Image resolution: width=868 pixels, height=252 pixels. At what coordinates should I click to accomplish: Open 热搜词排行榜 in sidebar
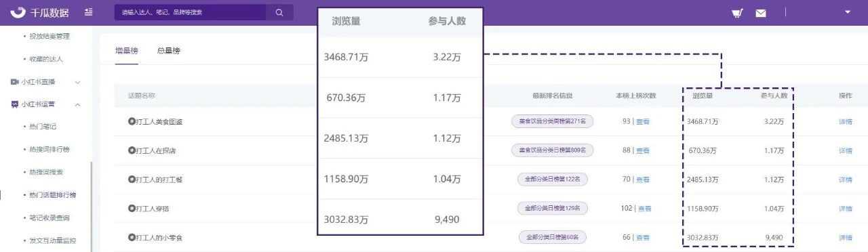50,150
